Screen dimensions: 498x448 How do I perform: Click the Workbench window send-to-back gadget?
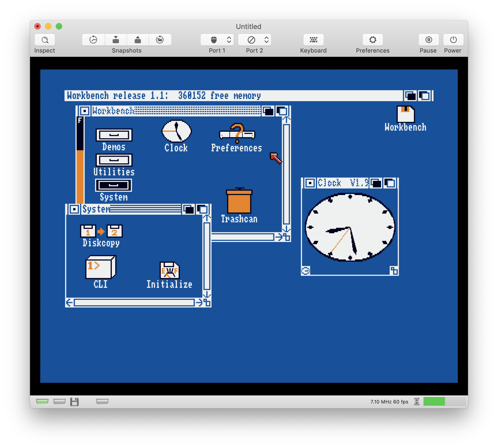click(x=268, y=111)
